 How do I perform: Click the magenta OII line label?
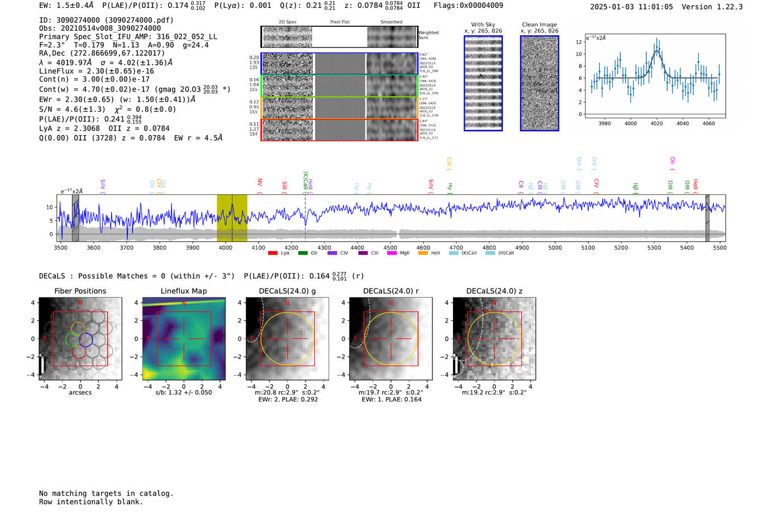click(673, 164)
